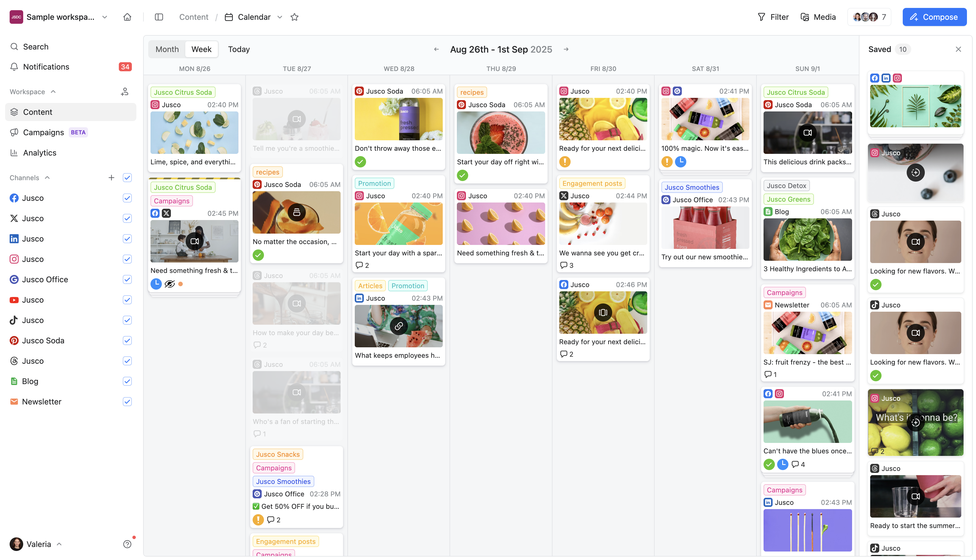Open the spinach Blog post thumbnail
Image resolution: width=976 pixels, height=560 pixels.
pos(807,240)
